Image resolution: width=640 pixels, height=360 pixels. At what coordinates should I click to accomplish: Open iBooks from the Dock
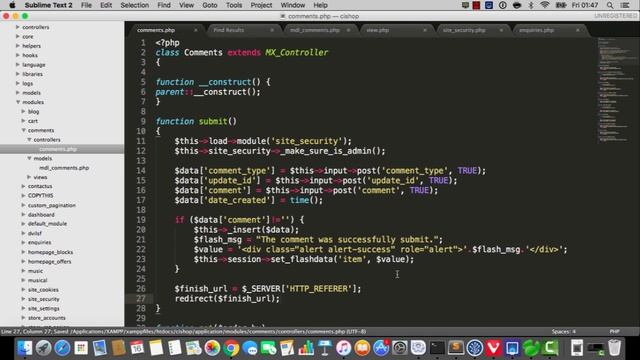point(362,348)
